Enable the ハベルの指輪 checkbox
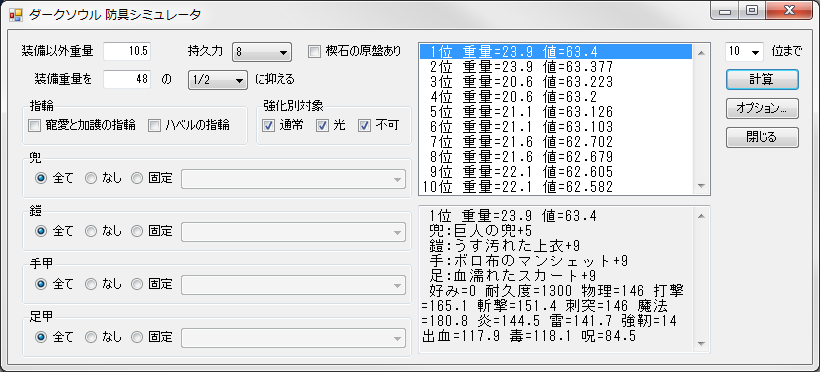Viewport: 820px width, 372px height. 154,126
